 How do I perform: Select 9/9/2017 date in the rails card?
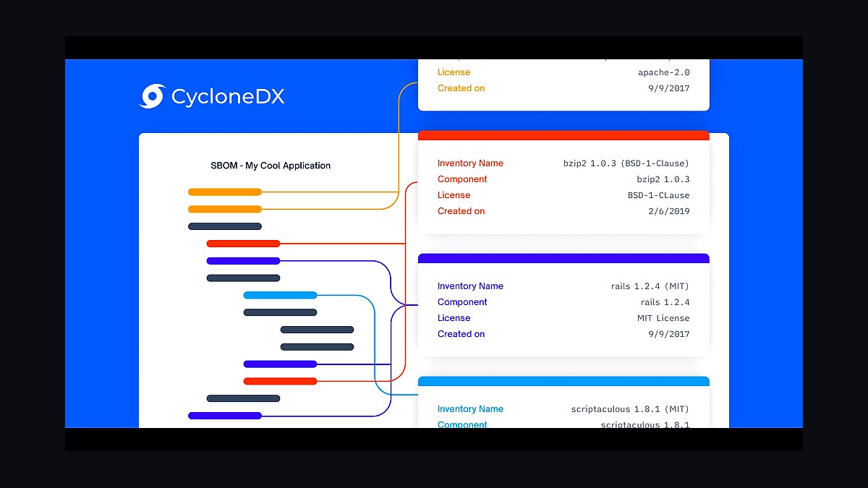click(670, 334)
